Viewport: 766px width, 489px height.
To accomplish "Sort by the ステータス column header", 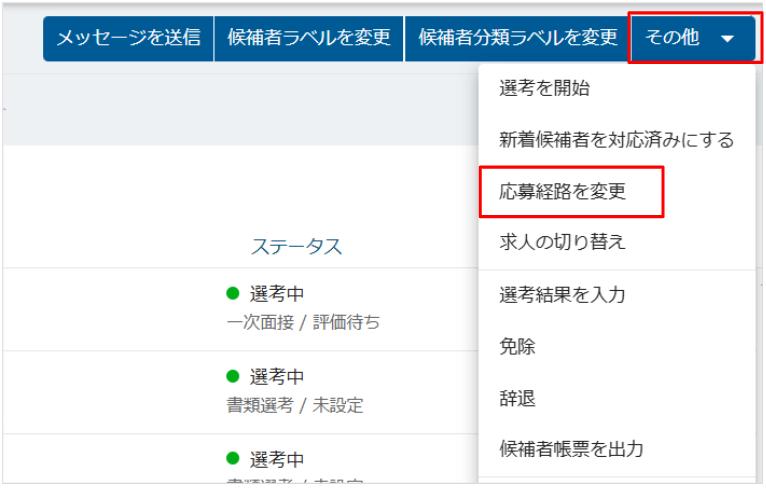I will pos(296,246).
